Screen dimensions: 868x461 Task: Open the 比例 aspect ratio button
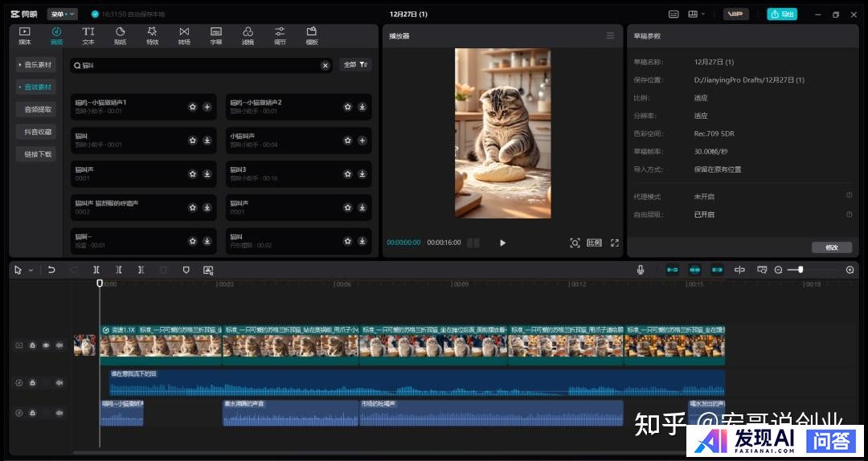594,243
